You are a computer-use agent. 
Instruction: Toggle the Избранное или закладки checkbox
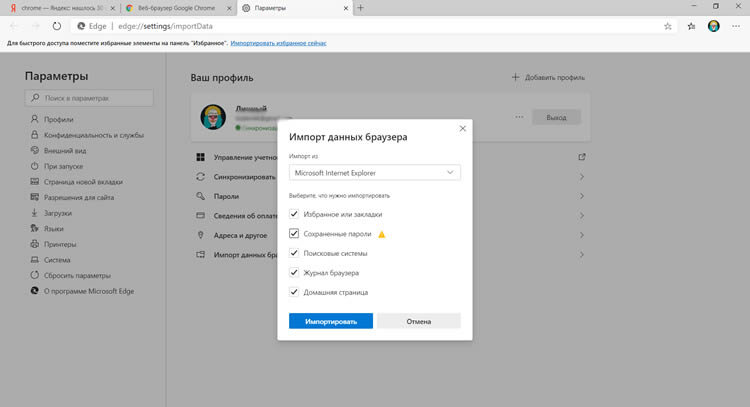pos(294,214)
